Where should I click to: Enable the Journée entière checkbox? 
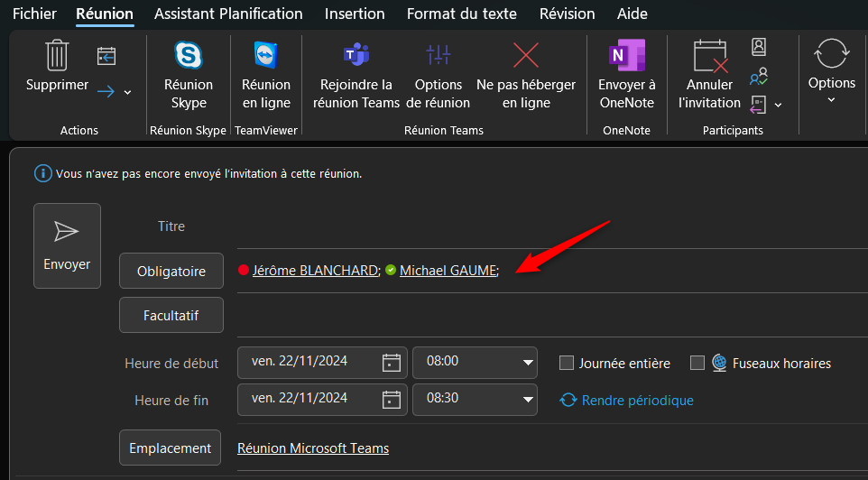click(x=567, y=364)
